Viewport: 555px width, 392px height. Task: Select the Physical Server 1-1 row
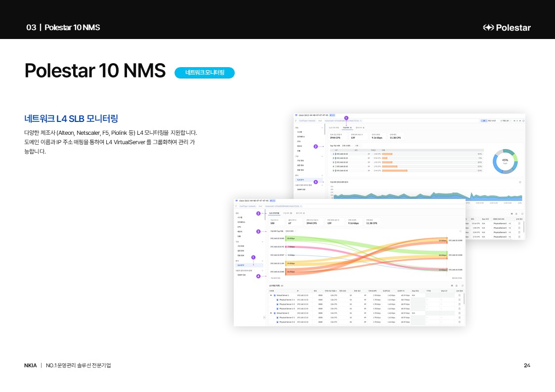click(x=287, y=300)
